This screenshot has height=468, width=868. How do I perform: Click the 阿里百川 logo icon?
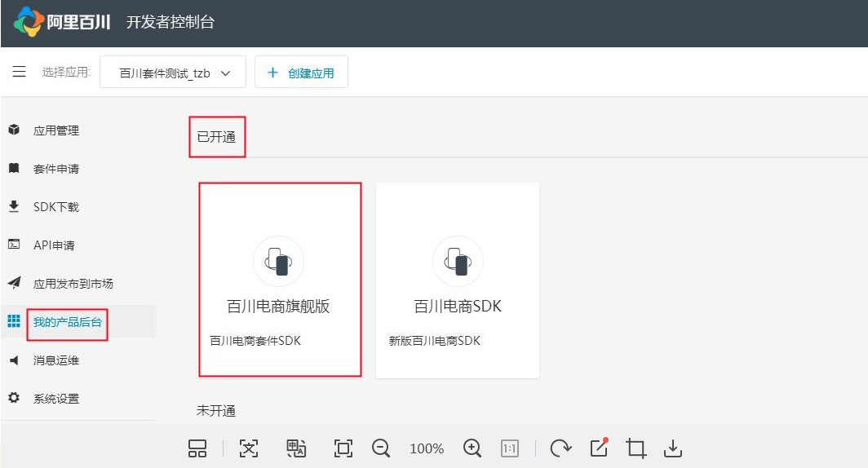coord(29,21)
